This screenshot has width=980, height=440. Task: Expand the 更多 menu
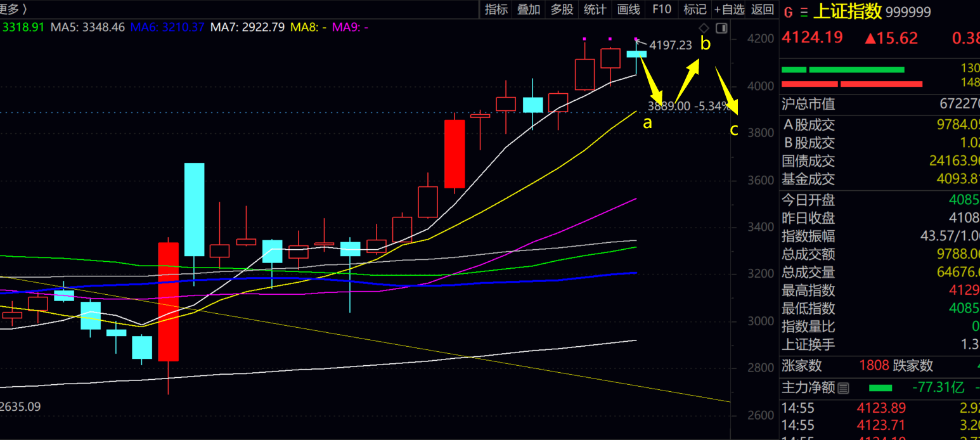coord(14,9)
